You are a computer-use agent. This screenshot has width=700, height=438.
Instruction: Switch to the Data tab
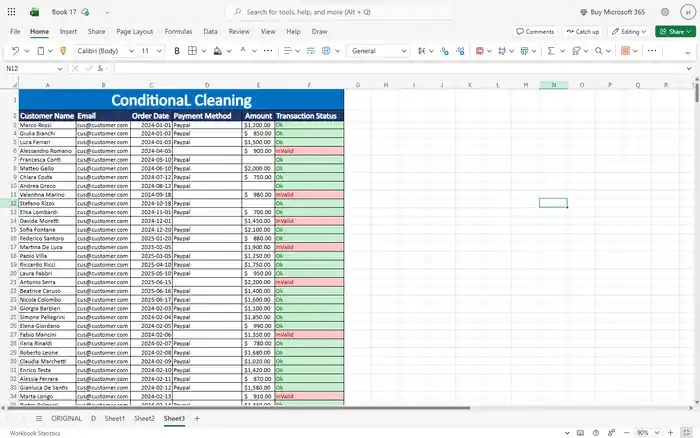(210, 32)
